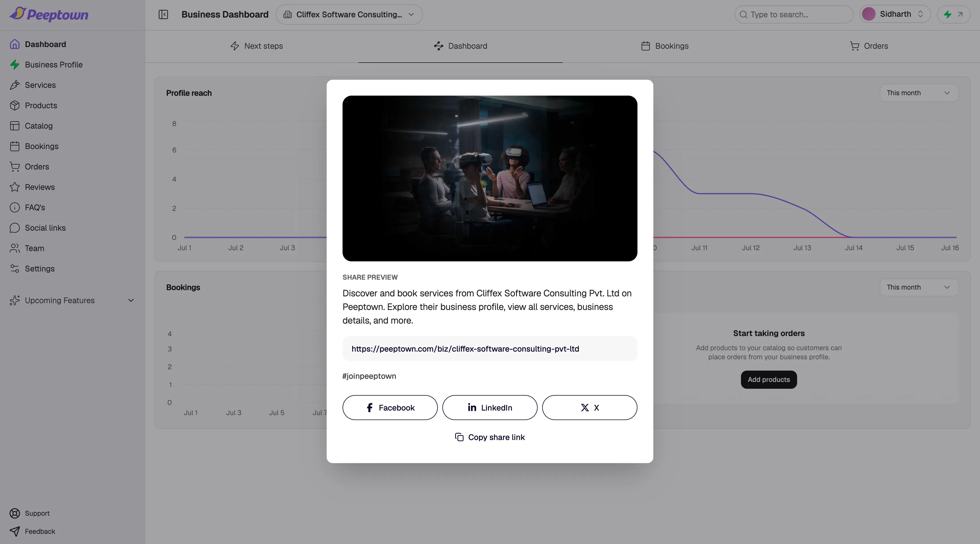Click the Add products button
The height and width of the screenshot is (544, 980).
(768, 380)
